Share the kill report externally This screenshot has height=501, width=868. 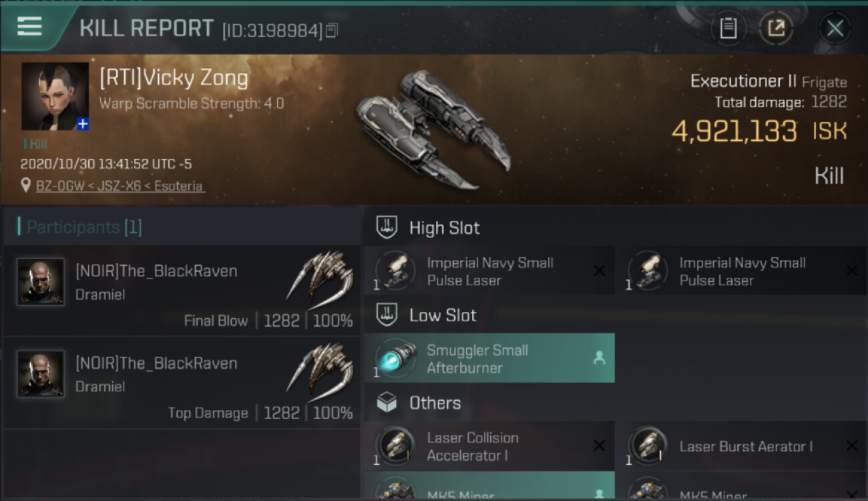point(776,29)
